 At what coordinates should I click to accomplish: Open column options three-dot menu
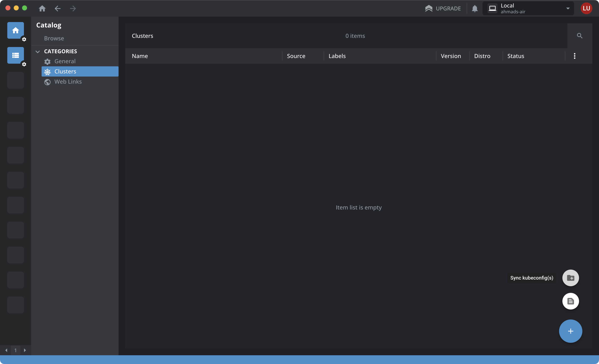coord(574,56)
